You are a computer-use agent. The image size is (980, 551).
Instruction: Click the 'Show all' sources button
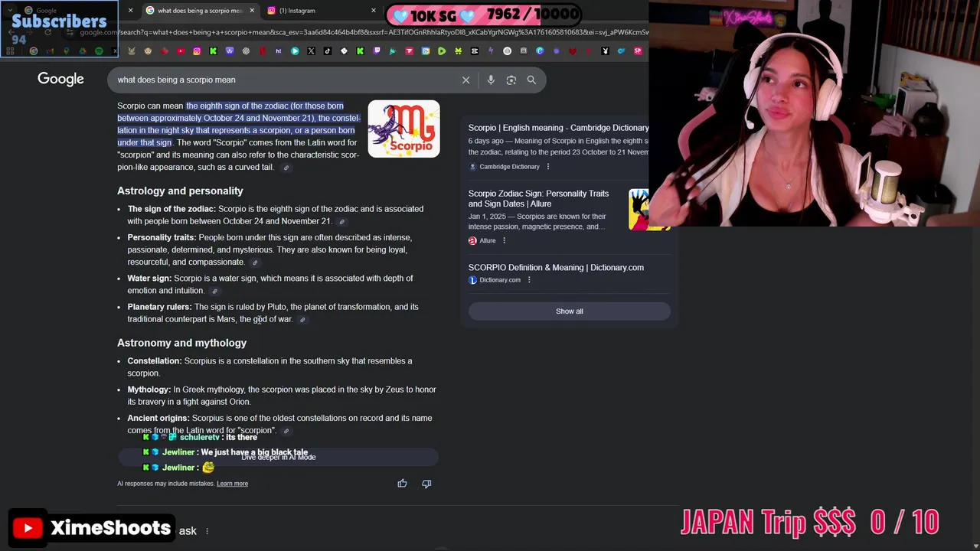[x=569, y=311]
